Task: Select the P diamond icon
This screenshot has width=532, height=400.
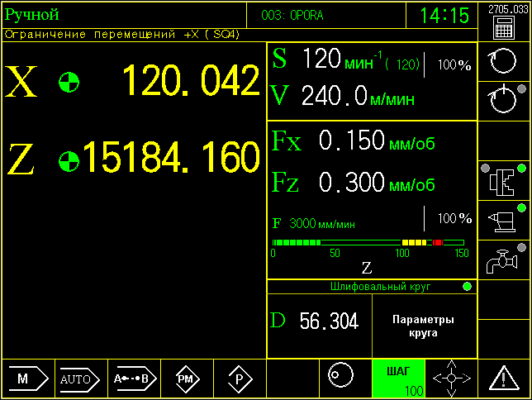Action: pos(240,379)
